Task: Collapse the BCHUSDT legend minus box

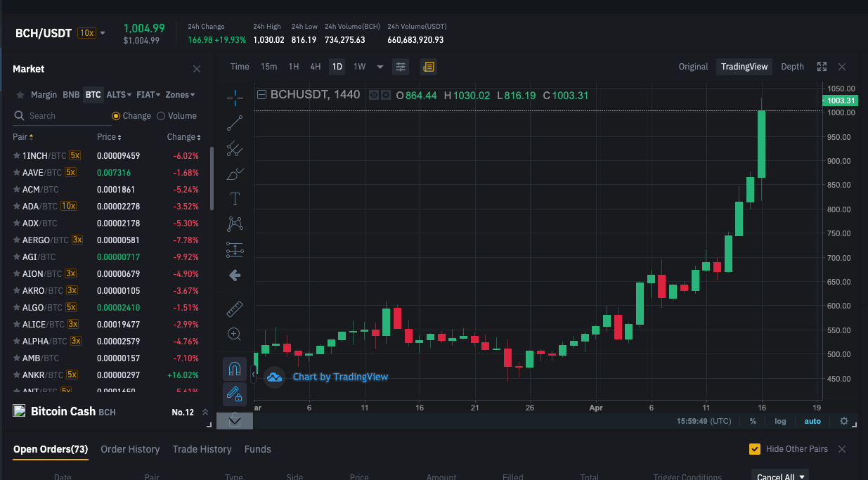Action: pyautogui.click(x=262, y=95)
